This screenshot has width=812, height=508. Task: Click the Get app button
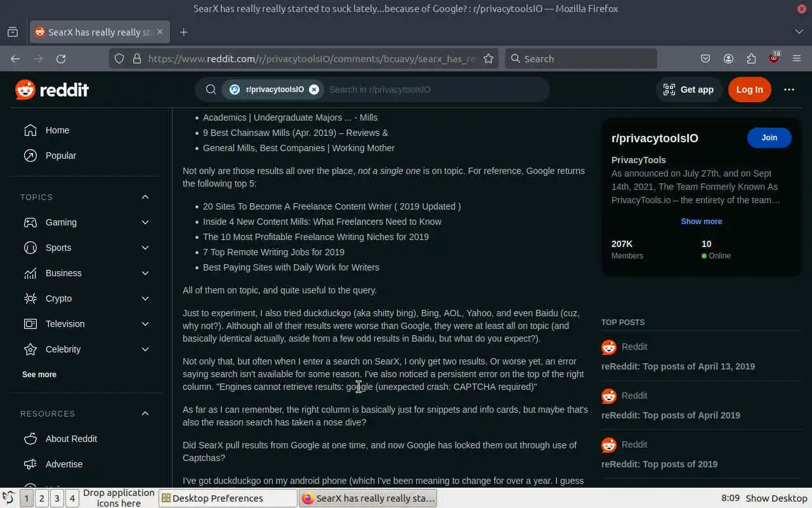(x=688, y=90)
